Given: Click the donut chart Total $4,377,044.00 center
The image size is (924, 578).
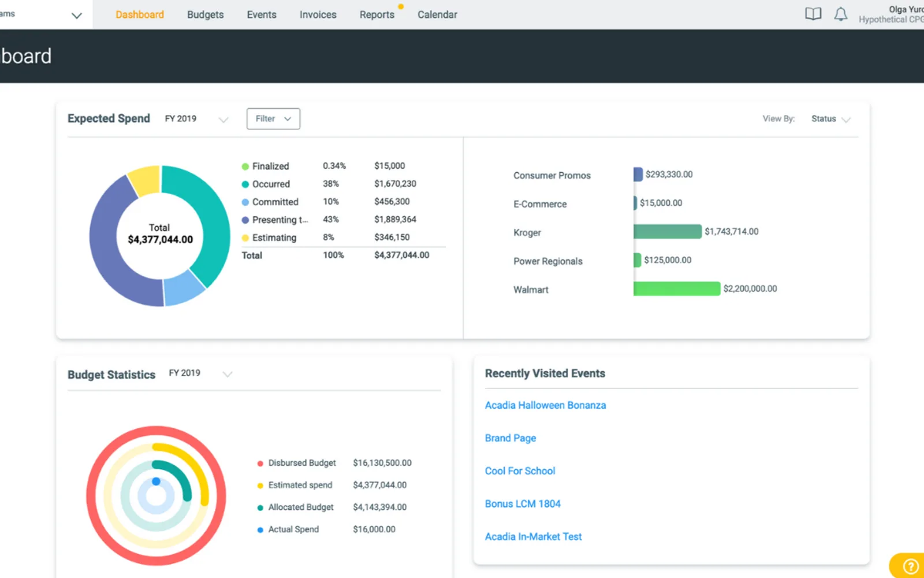Looking at the screenshot, I should (x=160, y=234).
